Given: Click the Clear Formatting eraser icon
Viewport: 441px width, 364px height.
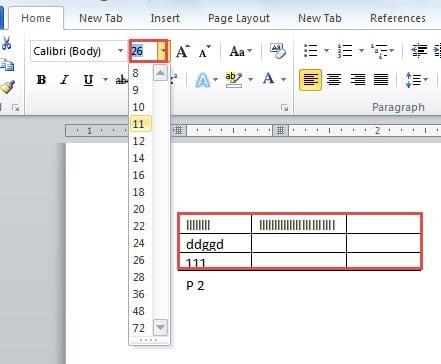Looking at the screenshot, I should point(278,51).
